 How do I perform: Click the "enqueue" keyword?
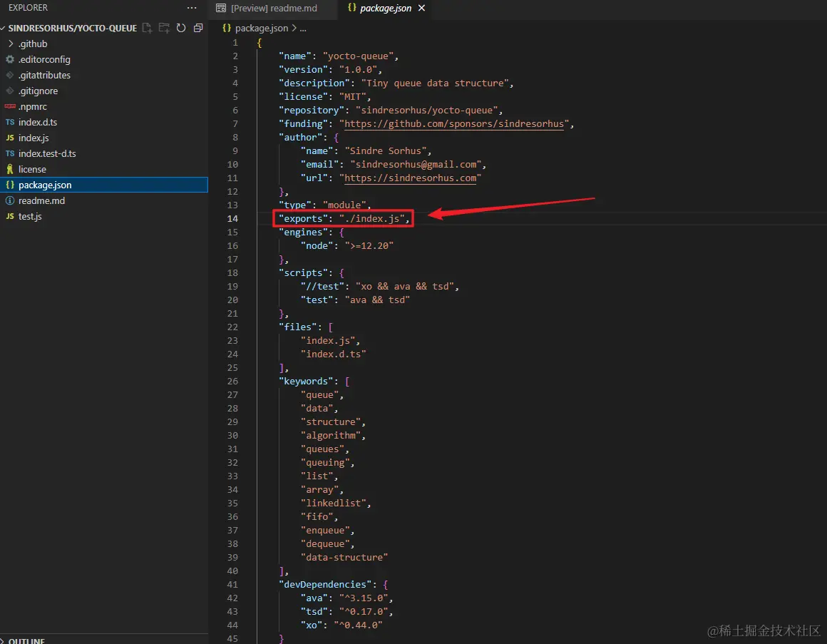click(325, 531)
